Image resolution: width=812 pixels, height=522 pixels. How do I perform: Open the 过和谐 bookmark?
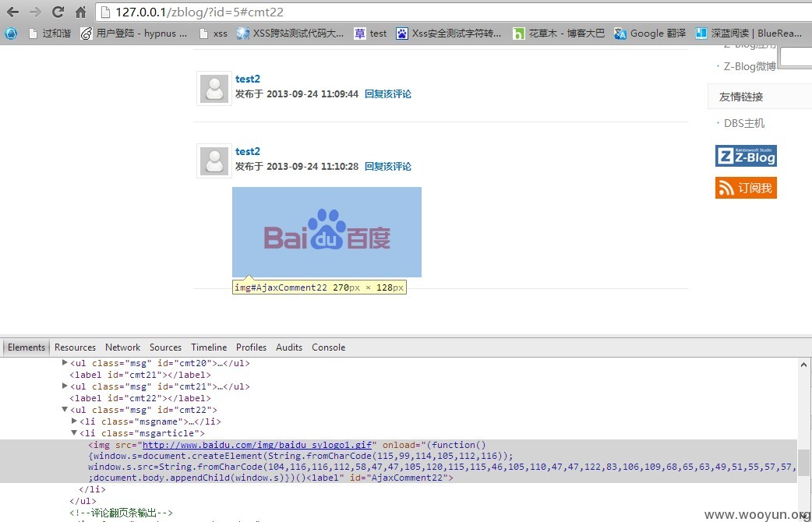[x=50, y=34]
